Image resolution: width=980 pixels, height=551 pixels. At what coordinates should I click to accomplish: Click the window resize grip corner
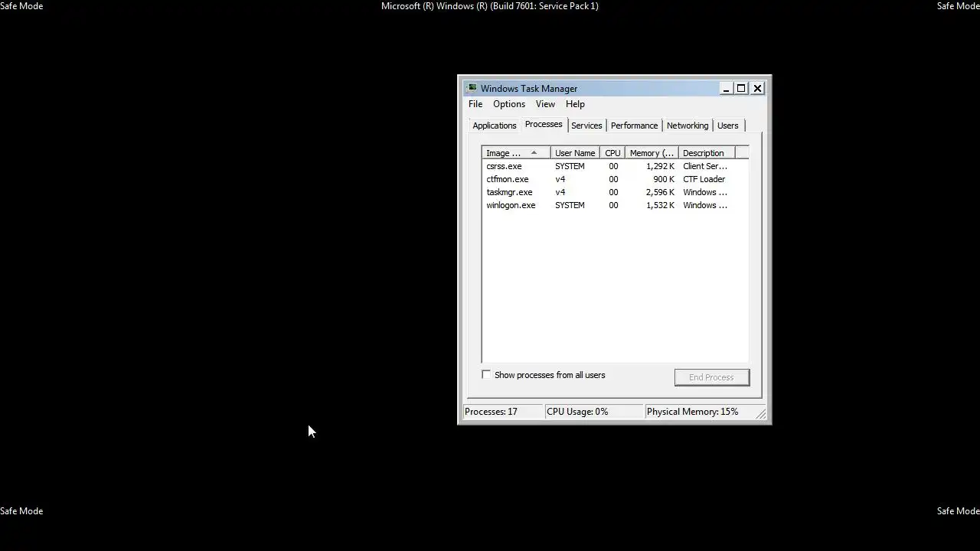(761, 414)
